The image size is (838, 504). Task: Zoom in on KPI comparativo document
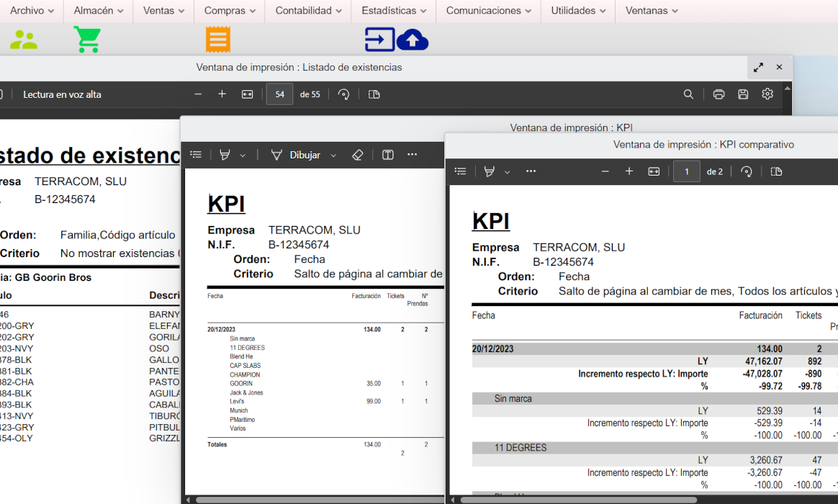tap(629, 171)
